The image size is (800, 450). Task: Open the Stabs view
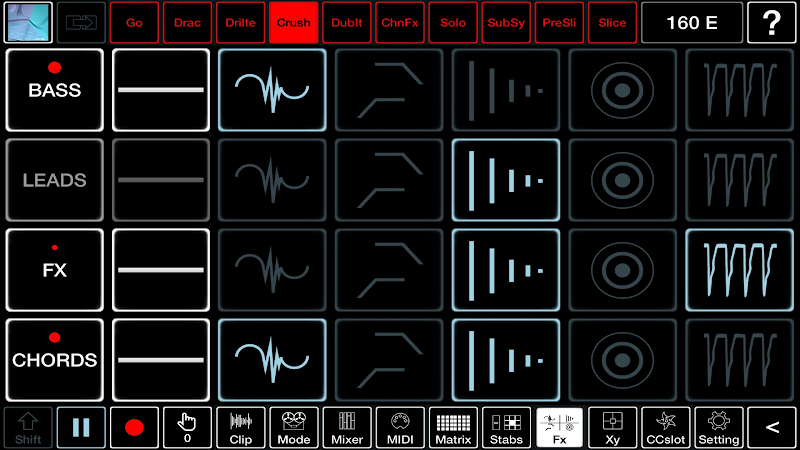(x=506, y=428)
